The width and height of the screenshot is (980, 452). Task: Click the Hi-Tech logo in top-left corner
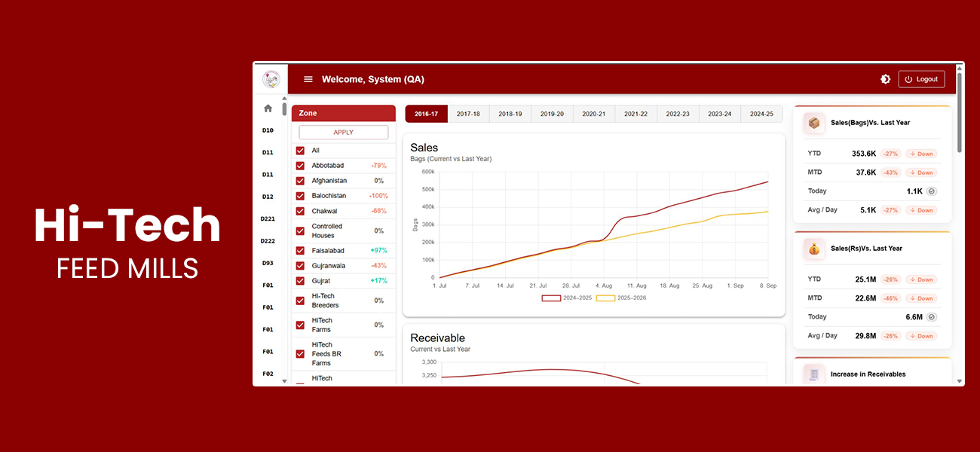coord(271,79)
